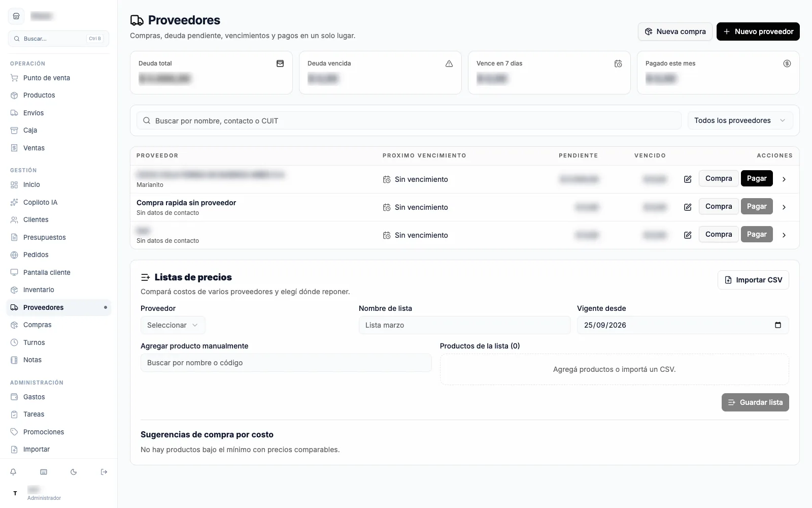Image resolution: width=812 pixels, height=508 pixels.
Task: Go to Compras in sidebar
Action: click(x=59, y=325)
